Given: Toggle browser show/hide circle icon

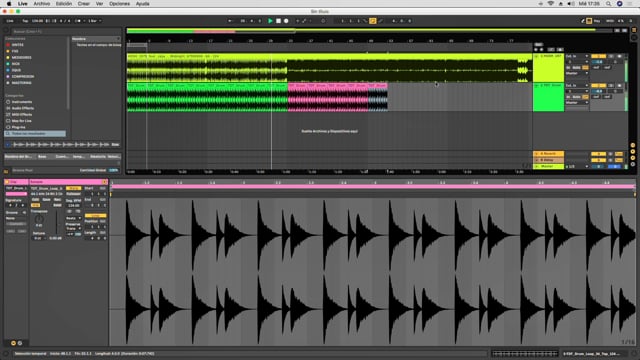Looking at the screenshot, I should [6, 31].
